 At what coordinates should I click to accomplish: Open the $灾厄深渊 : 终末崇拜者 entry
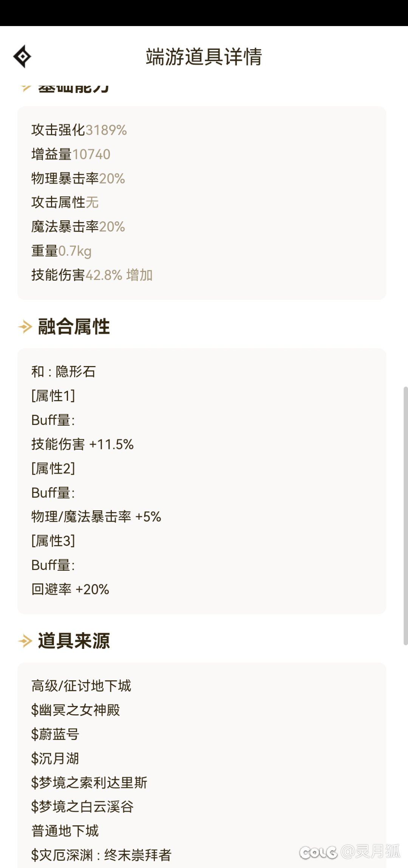(101, 855)
